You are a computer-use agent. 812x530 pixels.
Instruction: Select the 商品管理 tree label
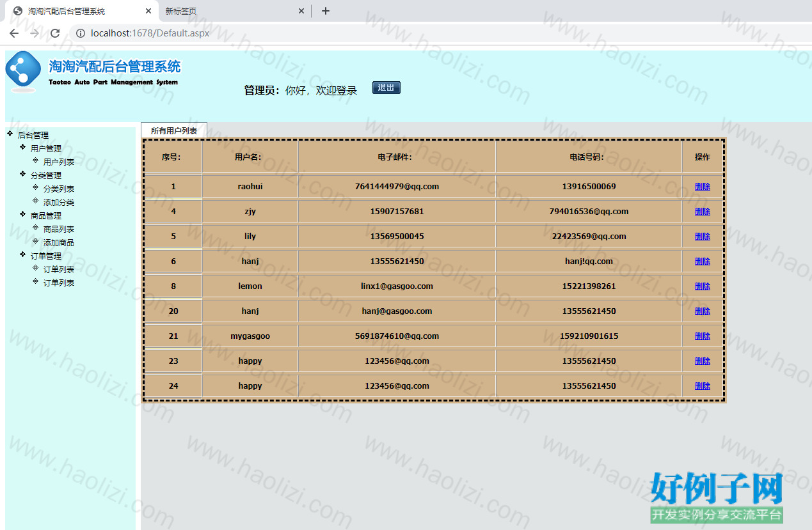pyautogui.click(x=46, y=216)
